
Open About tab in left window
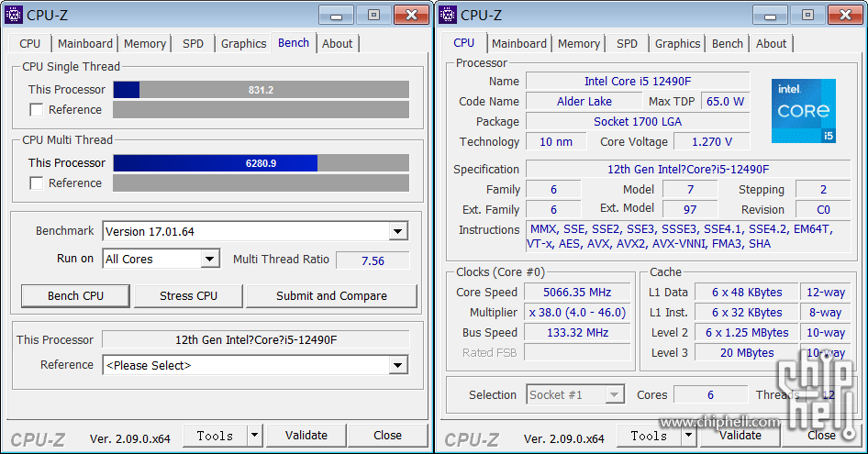337,44
